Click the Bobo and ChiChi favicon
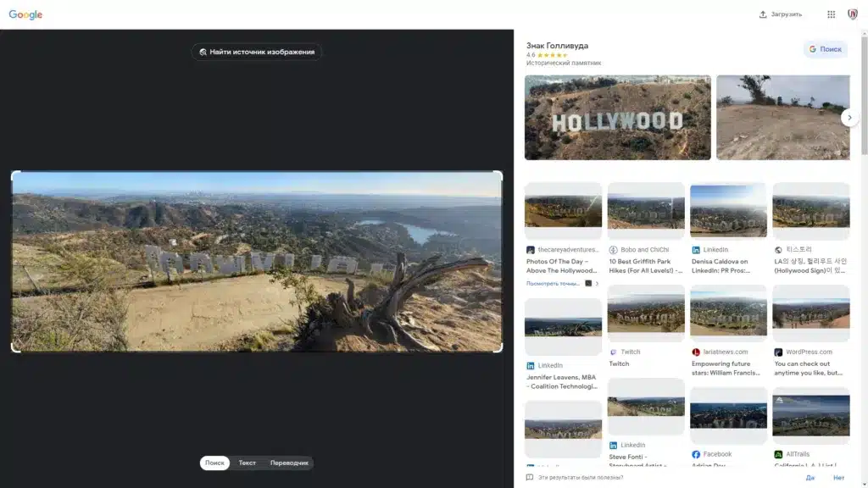The image size is (868, 488). [x=614, y=250]
